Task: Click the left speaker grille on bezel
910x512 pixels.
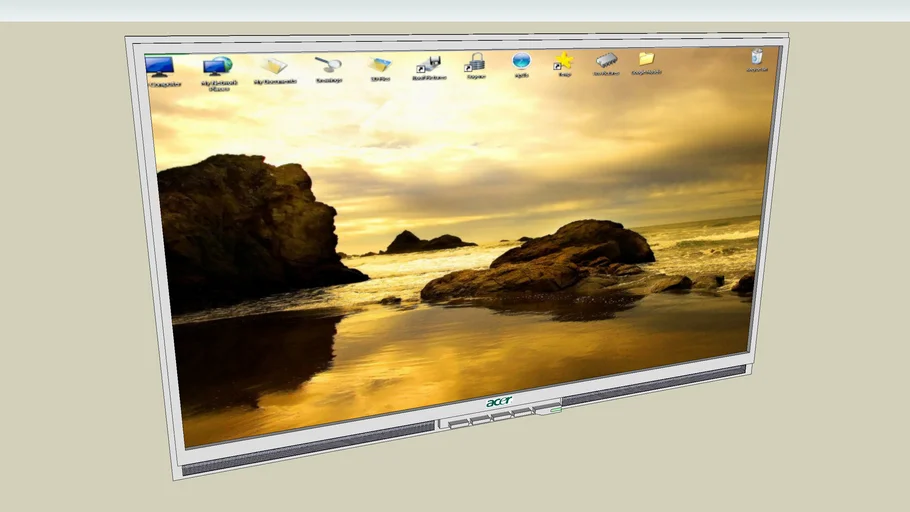Action: [308, 447]
